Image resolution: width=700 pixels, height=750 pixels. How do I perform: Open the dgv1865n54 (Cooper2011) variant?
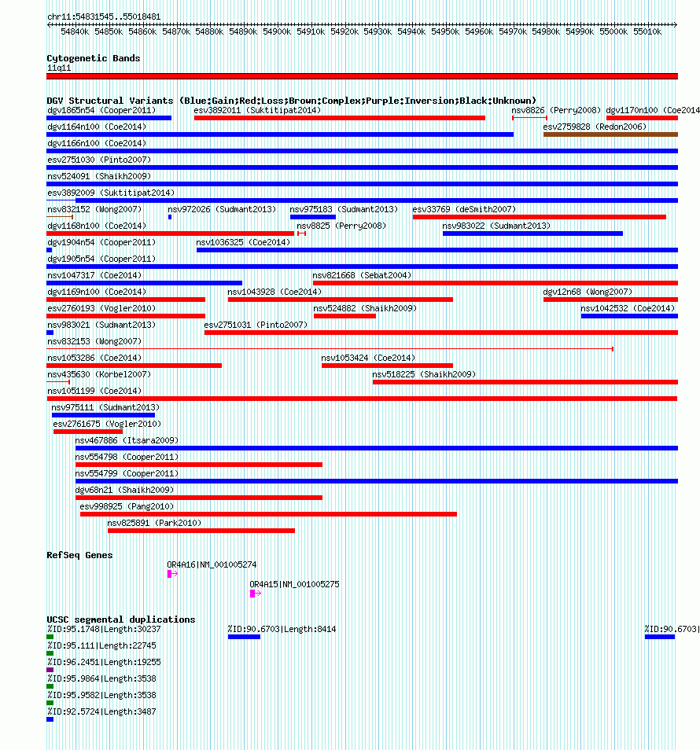point(109,118)
